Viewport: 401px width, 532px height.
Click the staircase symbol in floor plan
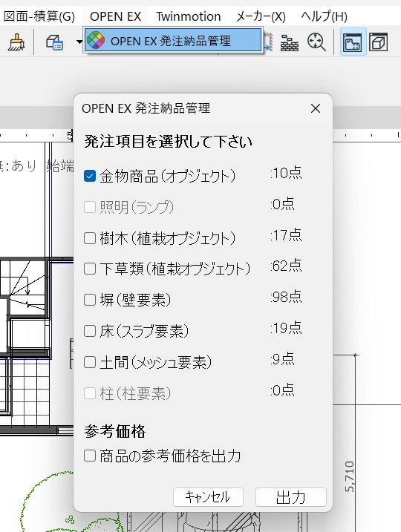(27, 285)
